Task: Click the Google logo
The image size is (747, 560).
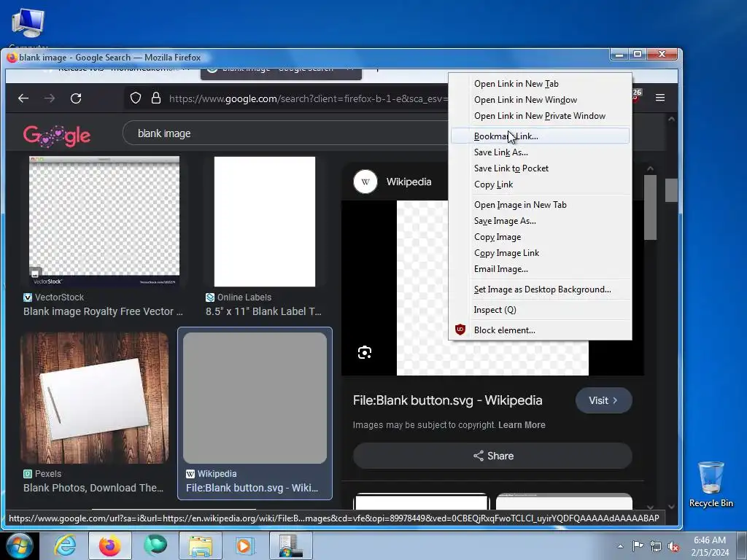Action: [x=57, y=135]
